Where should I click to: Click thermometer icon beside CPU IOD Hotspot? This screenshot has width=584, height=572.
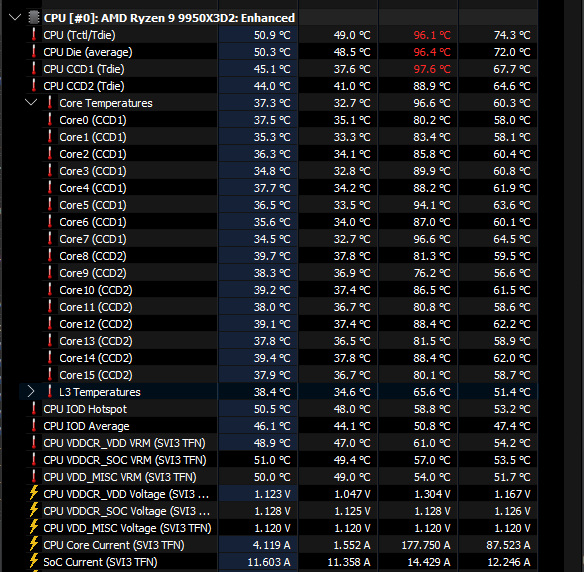(x=34, y=409)
